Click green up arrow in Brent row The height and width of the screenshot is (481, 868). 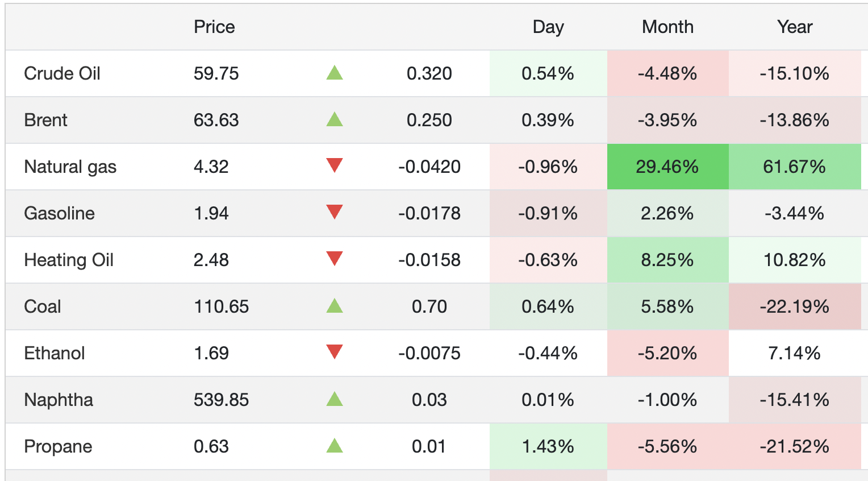pyautogui.click(x=335, y=119)
